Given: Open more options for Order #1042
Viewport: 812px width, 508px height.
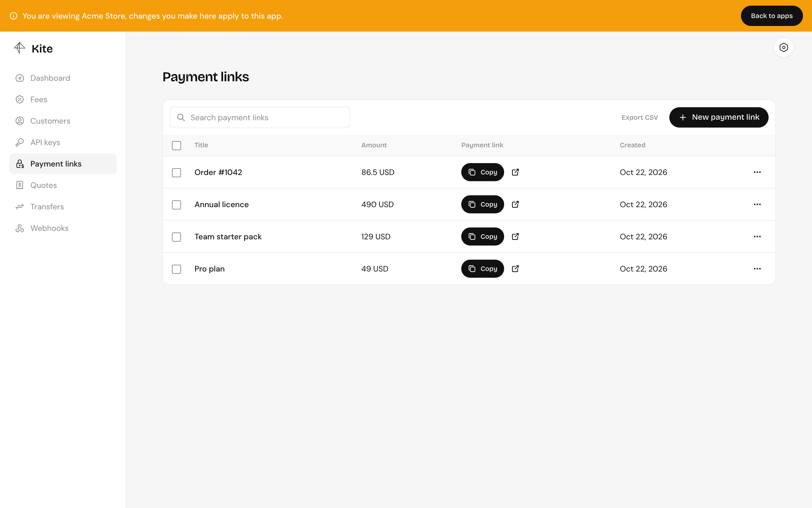Looking at the screenshot, I should tap(757, 172).
